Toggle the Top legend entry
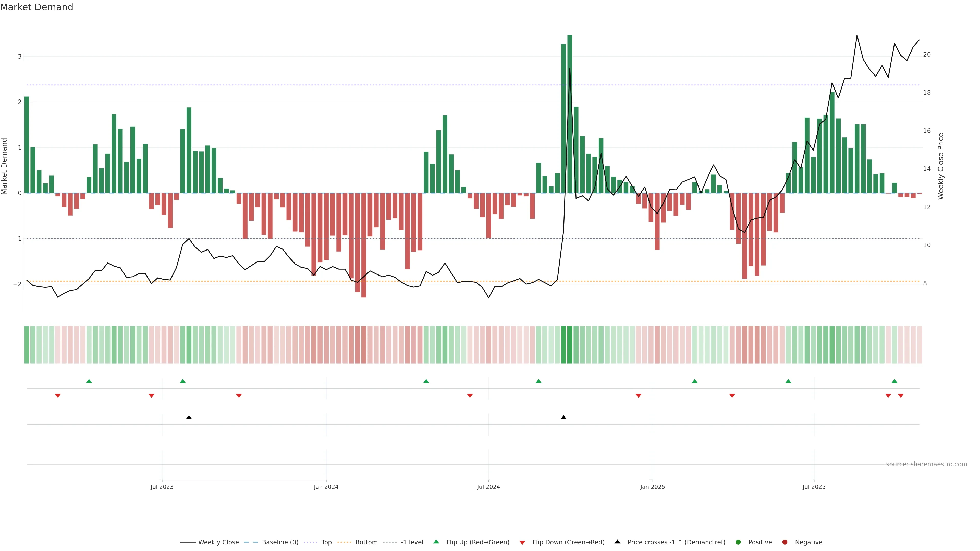This screenshot has width=980, height=551. 326,542
